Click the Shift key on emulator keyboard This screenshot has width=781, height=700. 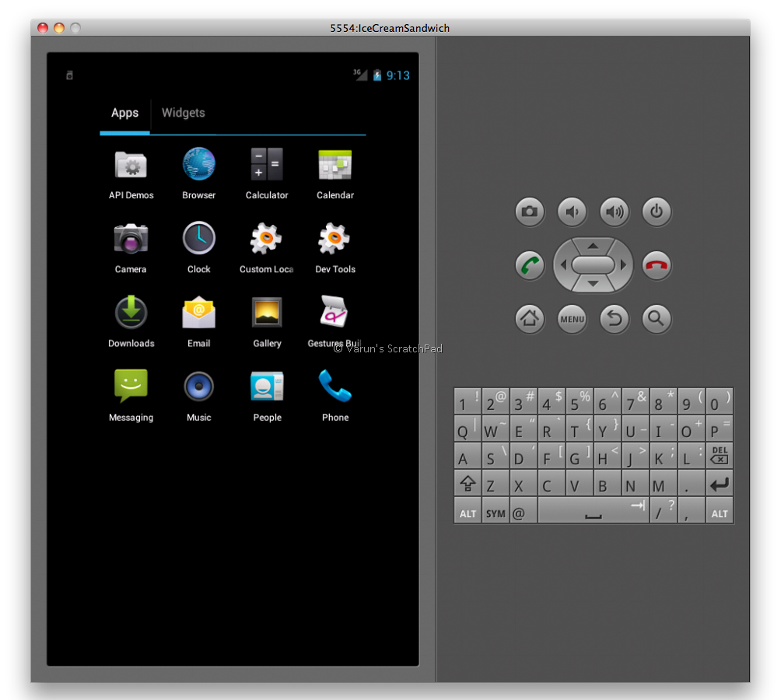pos(468,483)
